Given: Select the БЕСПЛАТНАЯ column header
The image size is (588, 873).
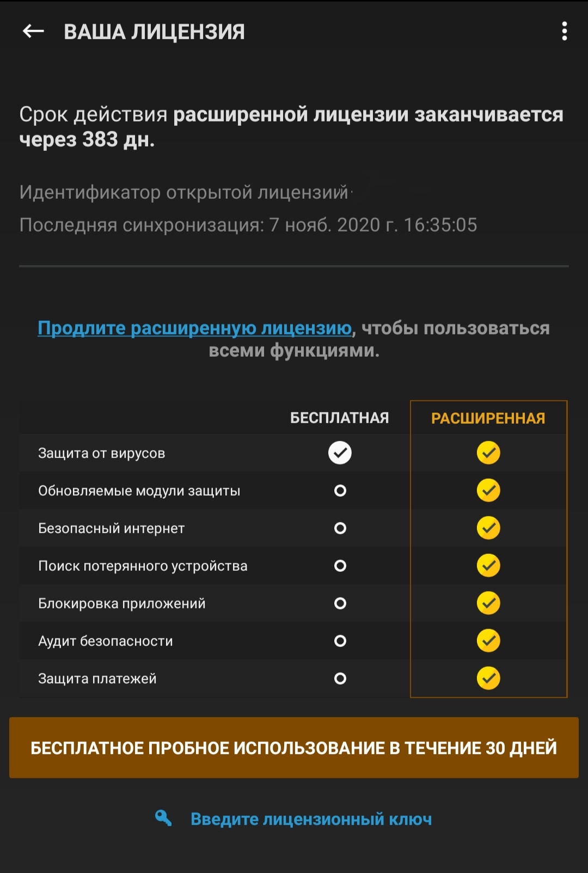Looking at the screenshot, I should [340, 418].
